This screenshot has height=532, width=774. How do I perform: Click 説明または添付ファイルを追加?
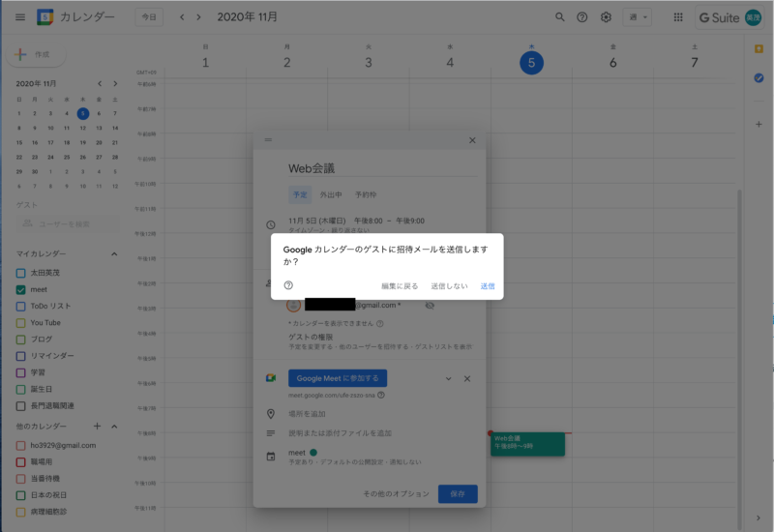(x=341, y=433)
